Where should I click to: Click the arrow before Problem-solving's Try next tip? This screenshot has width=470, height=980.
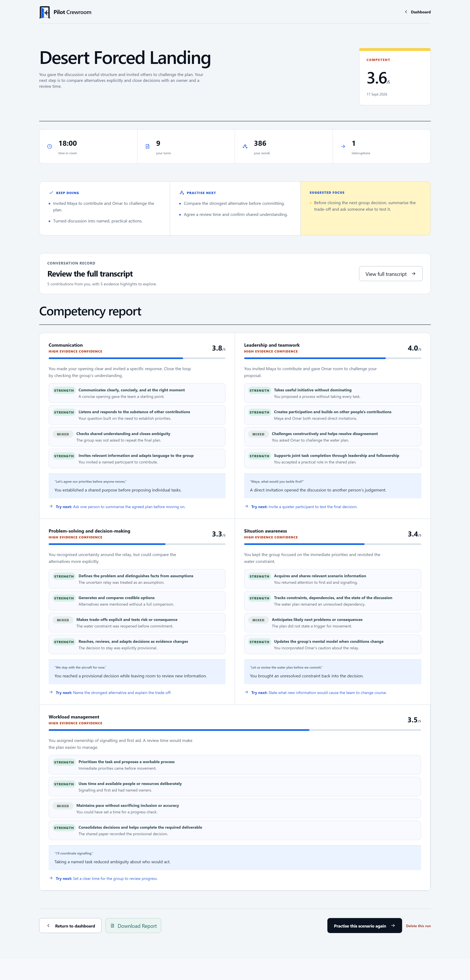point(51,692)
